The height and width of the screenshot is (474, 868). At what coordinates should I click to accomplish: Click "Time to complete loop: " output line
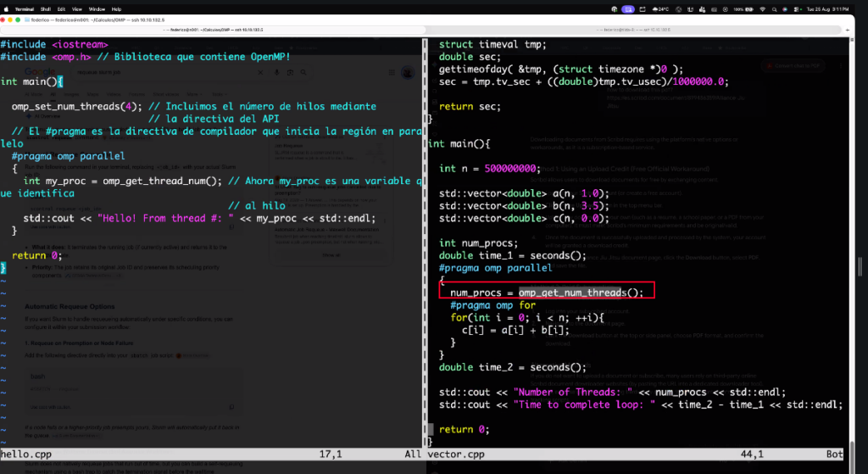pos(641,404)
